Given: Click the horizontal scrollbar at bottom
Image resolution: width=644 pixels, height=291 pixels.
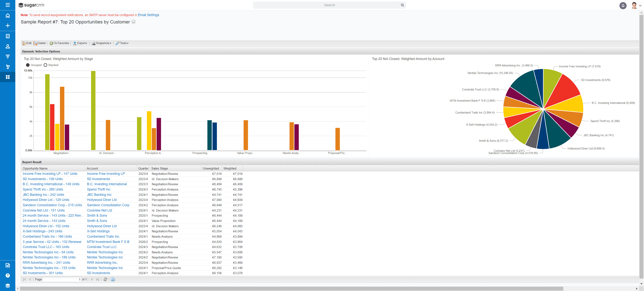Looking at the screenshot, I should (291, 289).
